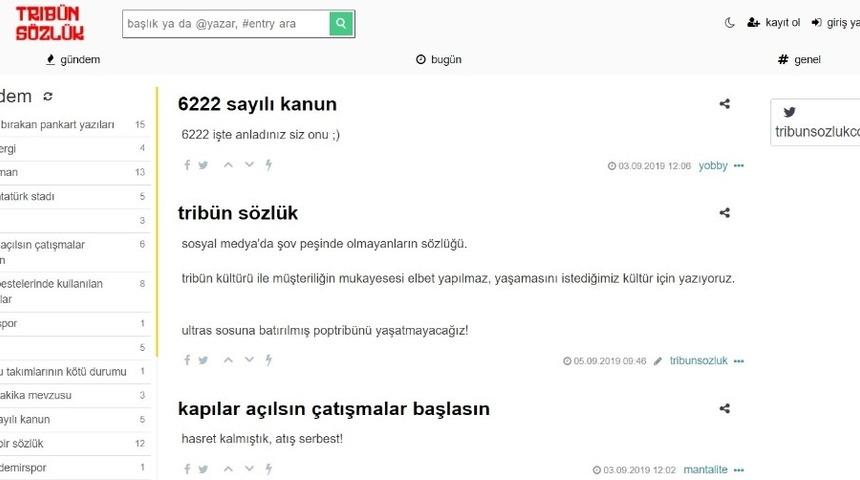Share mantalite's entry on Twitter
Screen dimensions: 860x480
203,469
